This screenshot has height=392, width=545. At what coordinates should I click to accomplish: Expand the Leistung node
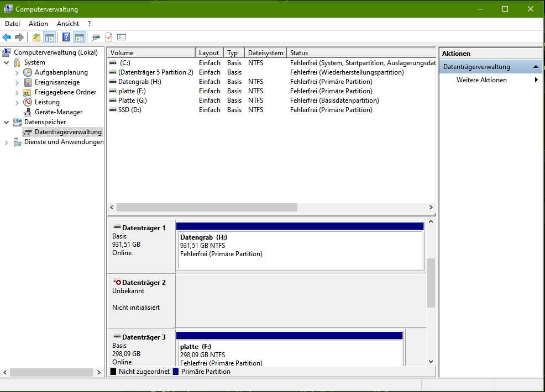tap(17, 103)
